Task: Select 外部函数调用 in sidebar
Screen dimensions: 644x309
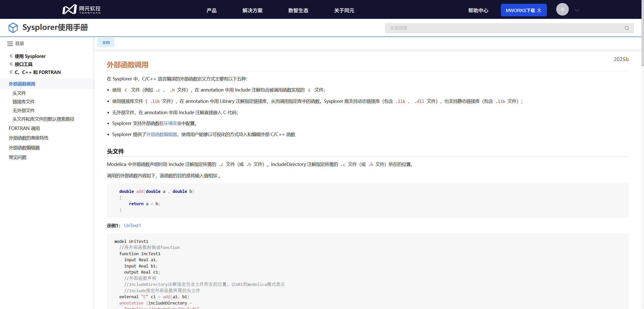Action: pos(47,84)
